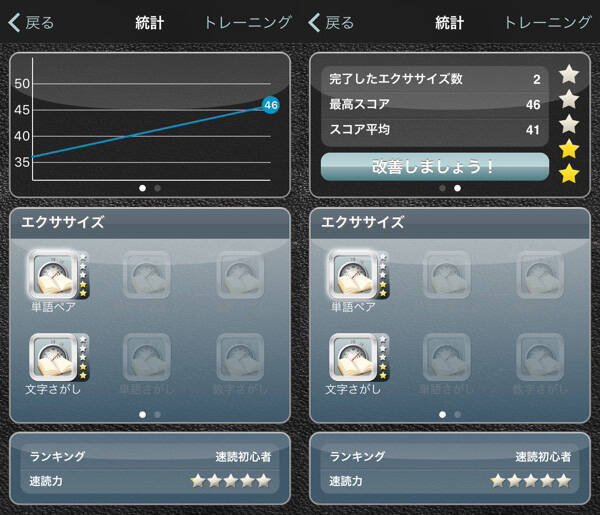The height and width of the screenshot is (515, 600).
Task: Tap 改善しましょう！ button
Action: click(435, 167)
